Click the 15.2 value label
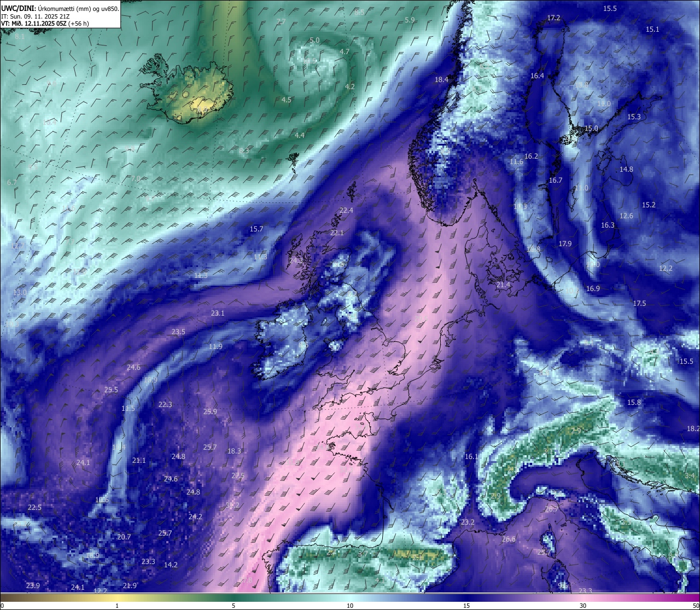This screenshot has height=610, width=700. click(x=649, y=205)
